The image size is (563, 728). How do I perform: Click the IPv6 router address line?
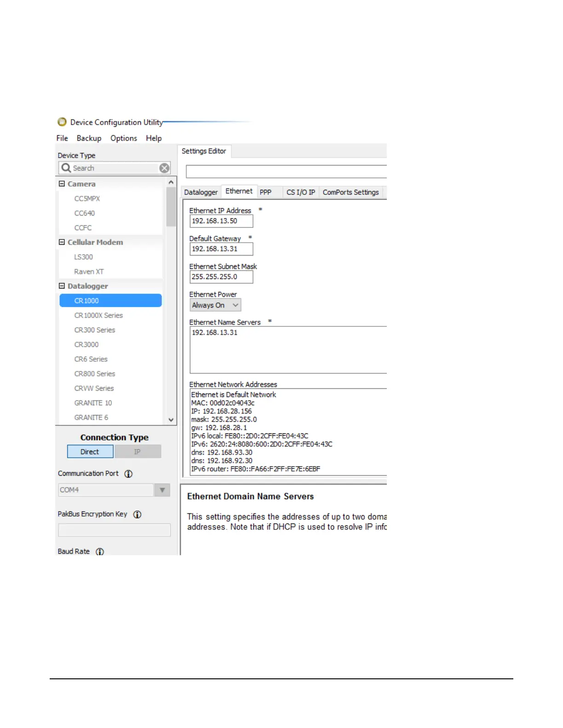(256, 469)
